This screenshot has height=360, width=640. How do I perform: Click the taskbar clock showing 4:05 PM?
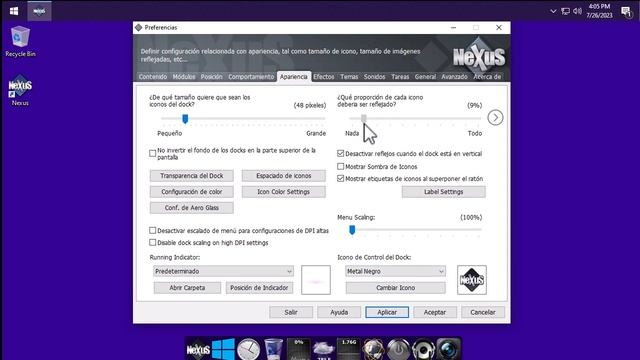click(599, 11)
